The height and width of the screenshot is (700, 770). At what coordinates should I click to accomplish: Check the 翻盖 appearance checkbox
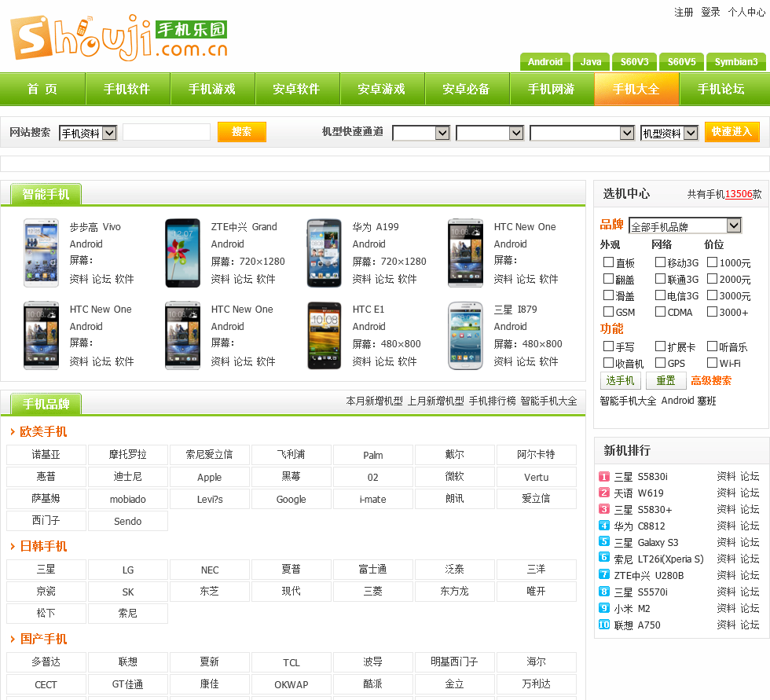click(x=608, y=279)
